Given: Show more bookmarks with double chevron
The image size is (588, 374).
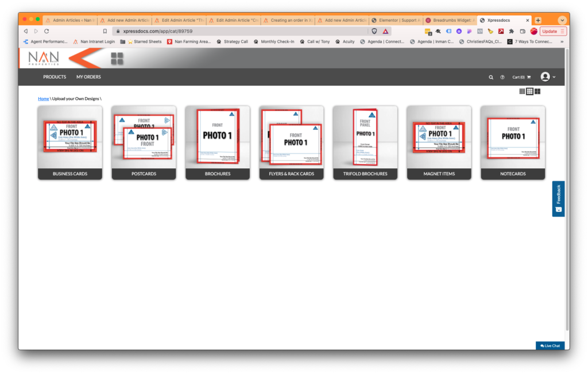Looking at the screenshot, I should 562,41.
